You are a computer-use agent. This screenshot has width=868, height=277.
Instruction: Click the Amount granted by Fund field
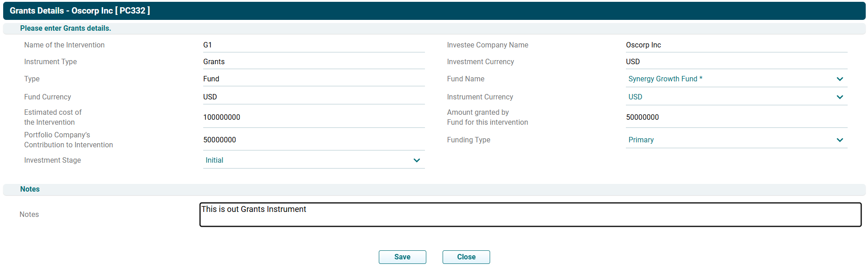(736, 117)
